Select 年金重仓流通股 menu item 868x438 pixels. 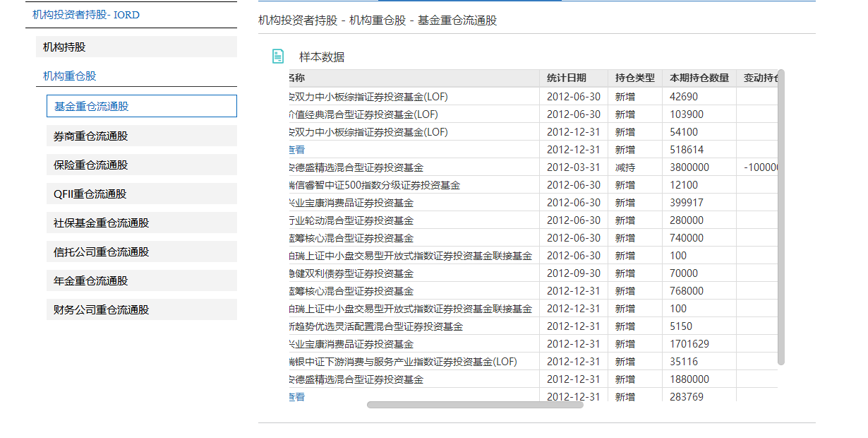click(x=142, y=280)
